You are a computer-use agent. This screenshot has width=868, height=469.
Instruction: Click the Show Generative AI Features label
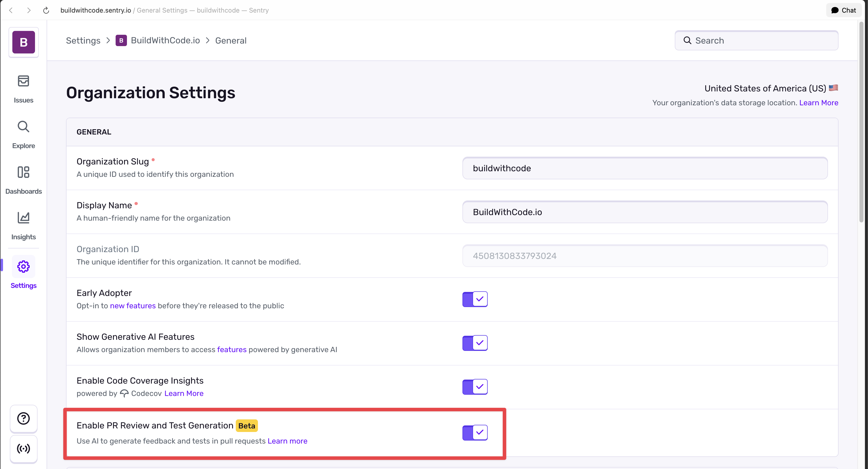(x=136, y=337)
